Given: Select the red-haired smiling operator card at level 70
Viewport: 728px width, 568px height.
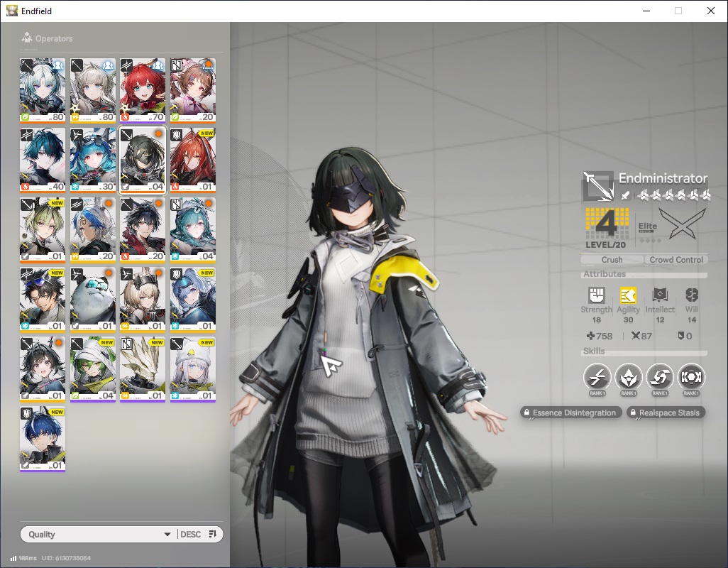Looking at the screenshot, I should (x=143, y=90).
